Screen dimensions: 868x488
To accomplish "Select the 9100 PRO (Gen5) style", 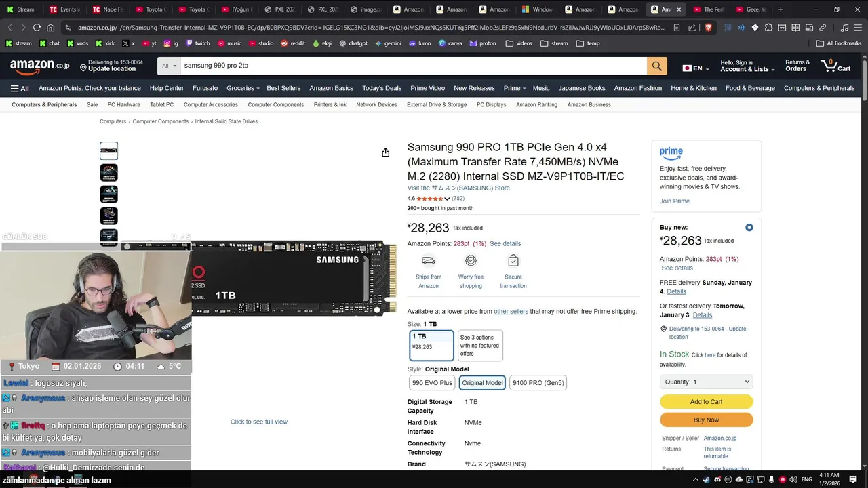I will (538, 383).
